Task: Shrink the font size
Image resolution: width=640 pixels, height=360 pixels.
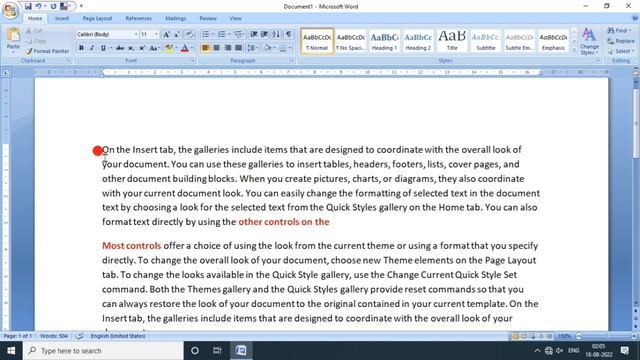Action: pyautogui.click(x=177, y=35)
